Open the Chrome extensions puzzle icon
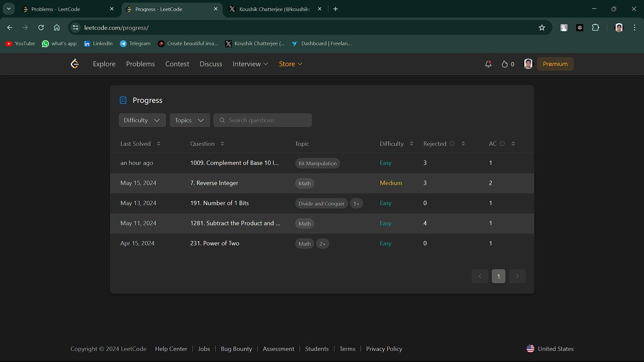The image size is (644, 362). [x=595, y=27]
